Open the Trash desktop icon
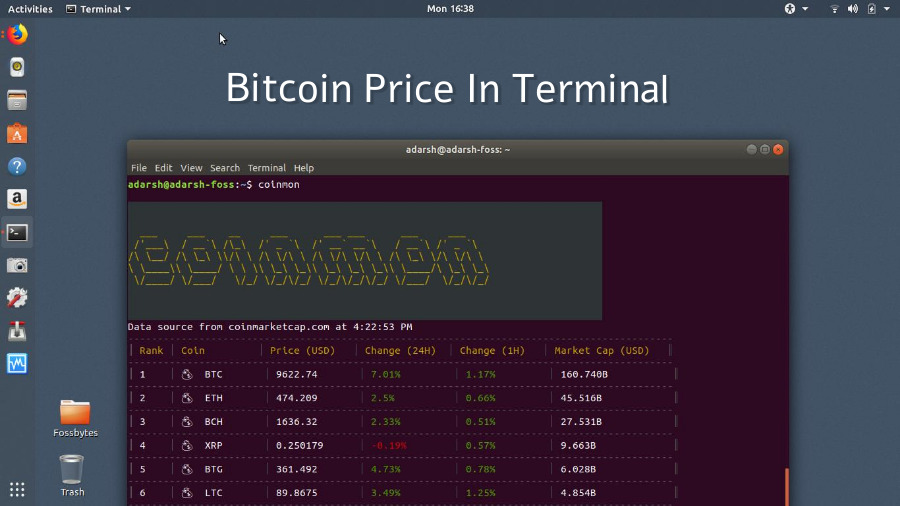Image resolution: width=900 pixels, height=506 pixels. click(72, 476)
